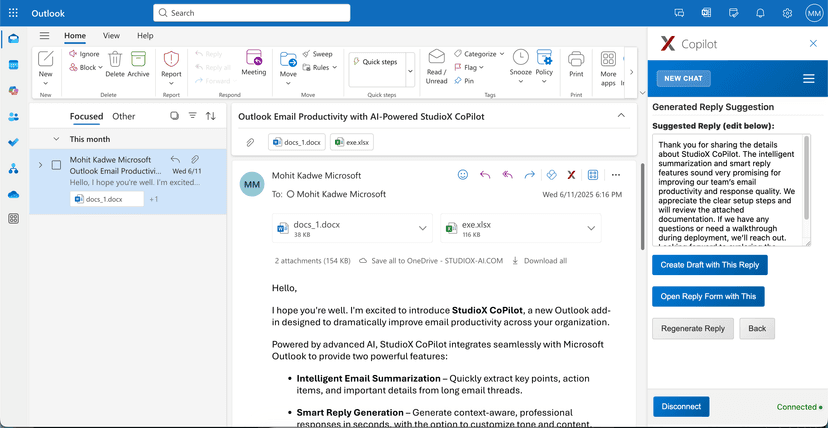Create a New mail message

click(46, 63)
